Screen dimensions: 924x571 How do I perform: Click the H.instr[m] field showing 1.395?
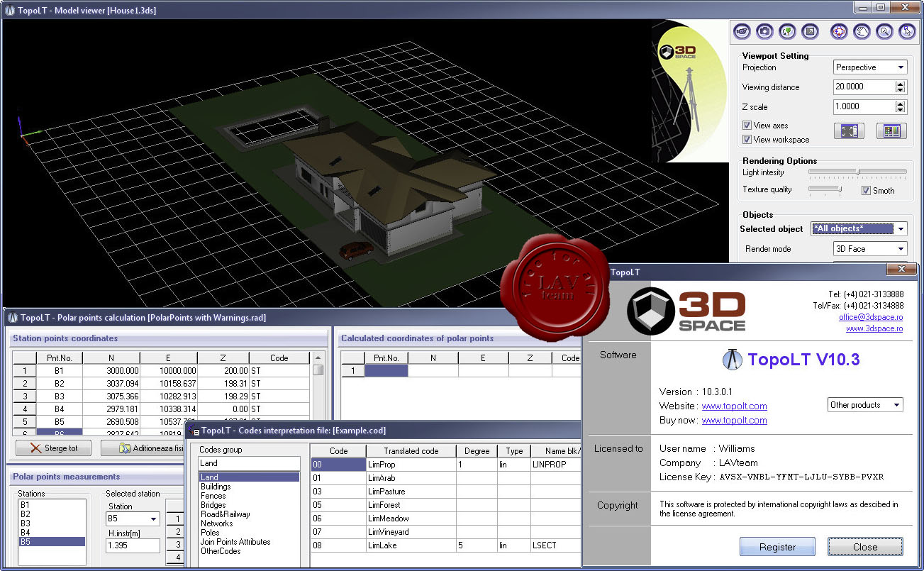tap(133, 545)
